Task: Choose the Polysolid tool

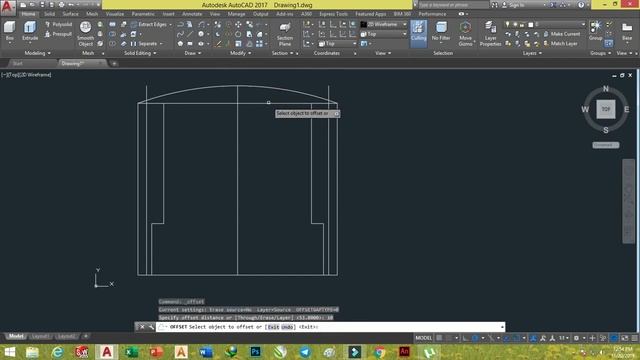Action: [58, 24]
